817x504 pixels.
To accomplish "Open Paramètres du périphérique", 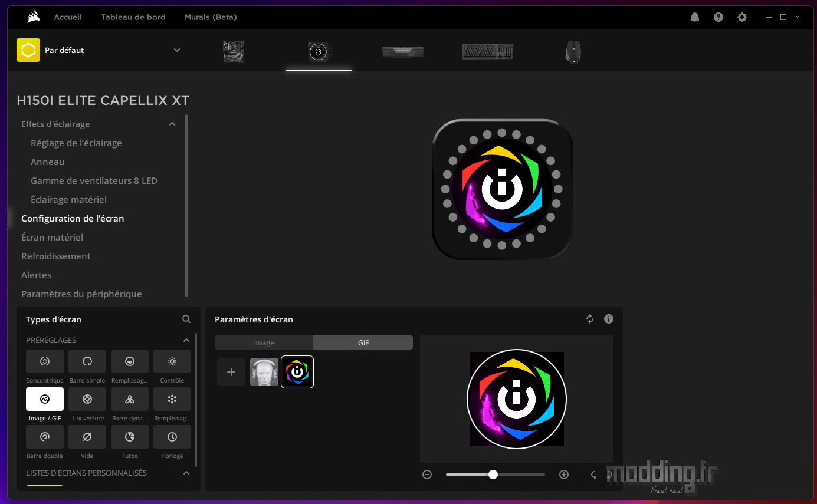I will tap(81, 294).
